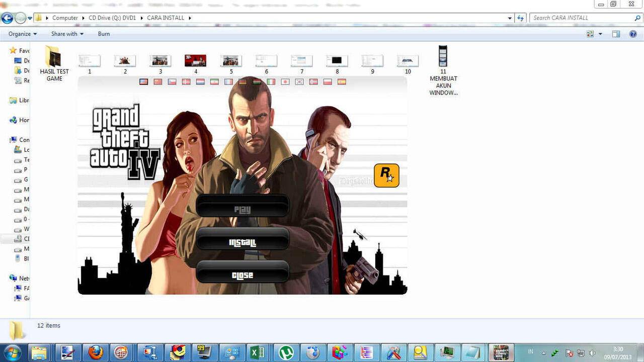644x362 pixels.
Task: Open the Windows Start button
Action: 12,352
